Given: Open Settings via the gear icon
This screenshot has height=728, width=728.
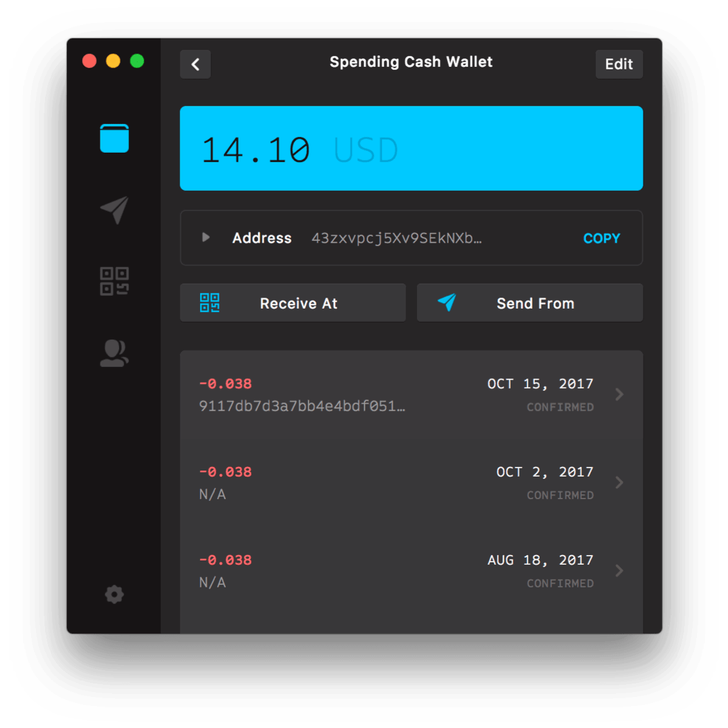Looking at the screenshot, I should [x=114, y=595].
